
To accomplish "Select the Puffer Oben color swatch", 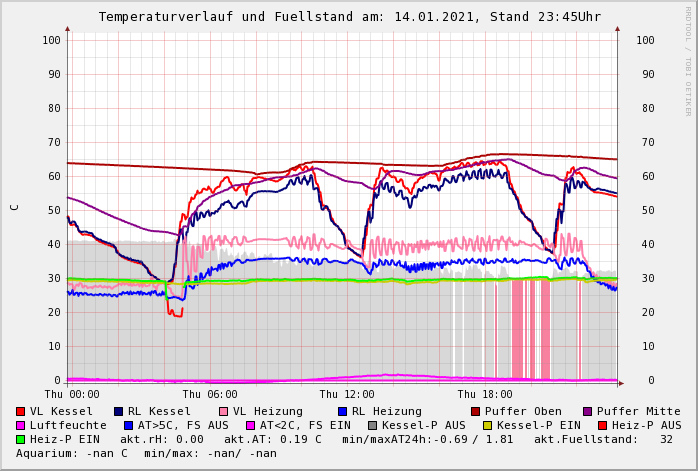I will [x=476, y=412].
